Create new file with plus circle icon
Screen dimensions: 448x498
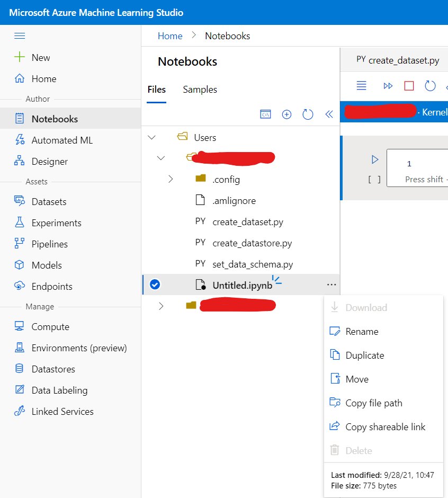click(x=286, y=114)
